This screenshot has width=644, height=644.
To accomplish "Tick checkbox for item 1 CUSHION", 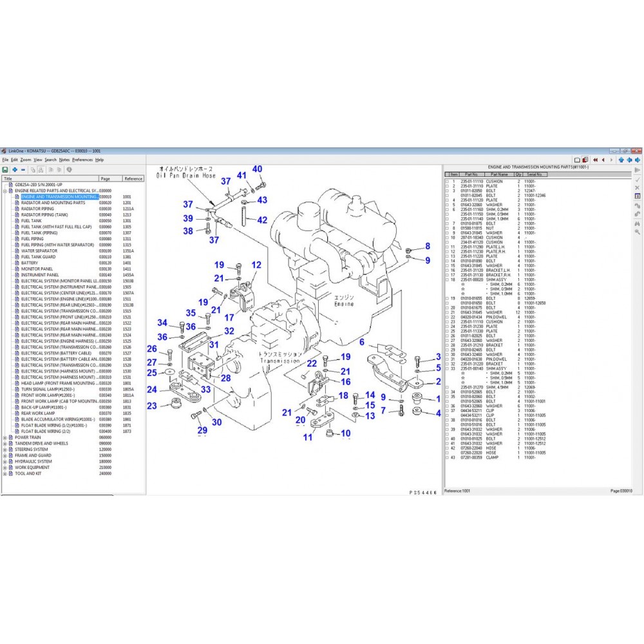I will pos(448,182).
